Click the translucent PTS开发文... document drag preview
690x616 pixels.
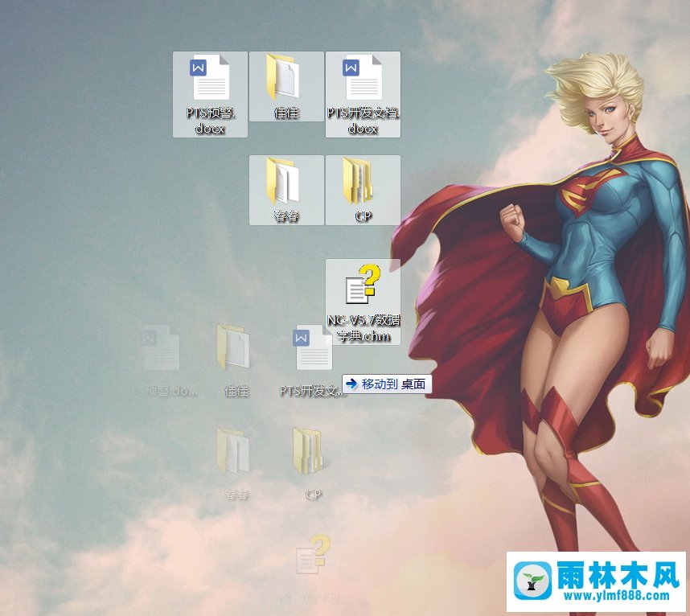pos(313,348)
